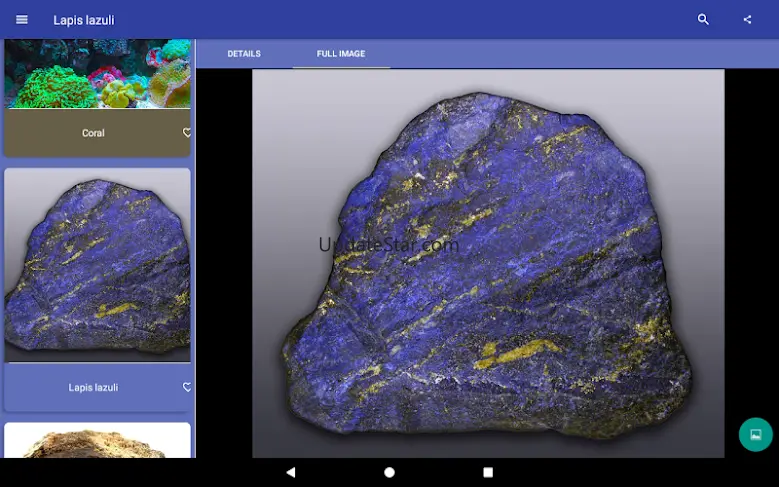Open the Coral reef thumbnail
The height and width of the screenshot is (487, 779).
pos(97,74)
